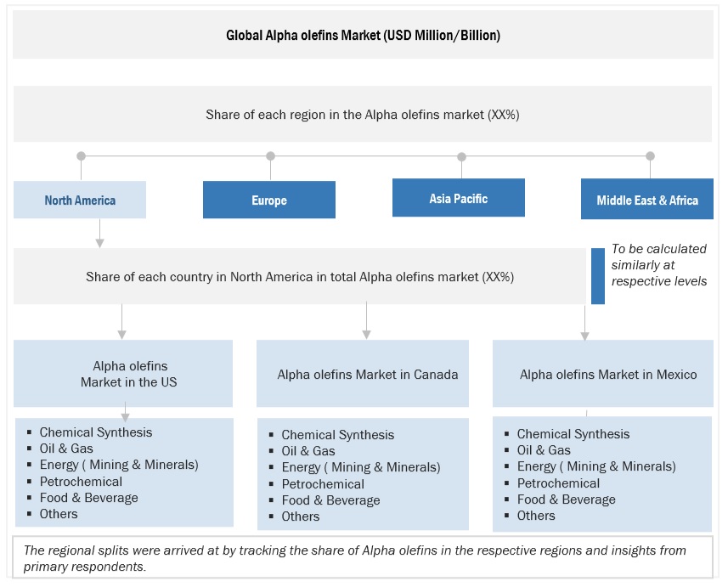The width and height of the screenshot is (728, 587).
Task: Click the solid blue vertical bar beside the note
Action: 598,275
